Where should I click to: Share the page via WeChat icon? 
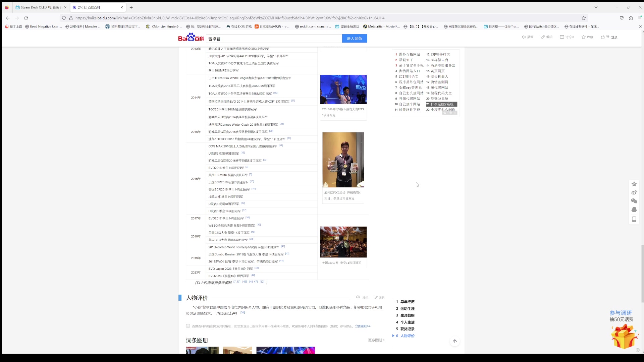point(634,201)
